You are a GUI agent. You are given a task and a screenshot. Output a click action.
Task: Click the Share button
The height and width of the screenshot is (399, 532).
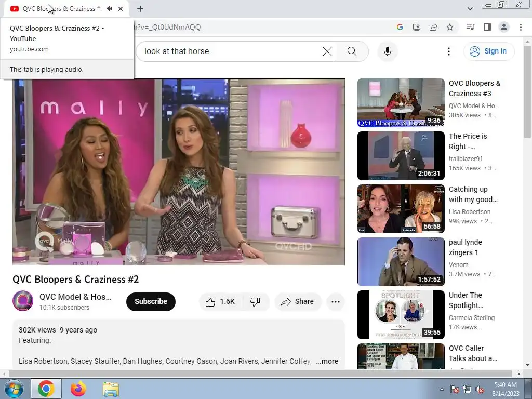coord(298,302)
